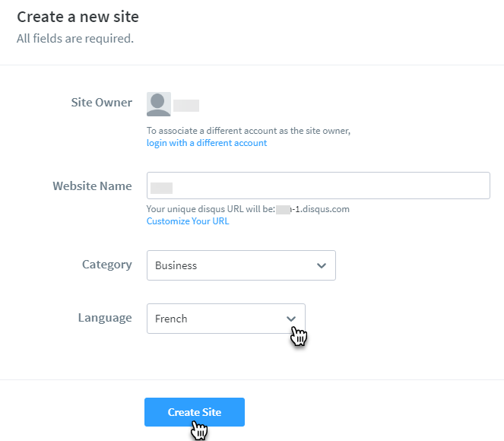Select the blurred site owner username
The height and width of the screenshot is (441, 504).
point(186,105)
